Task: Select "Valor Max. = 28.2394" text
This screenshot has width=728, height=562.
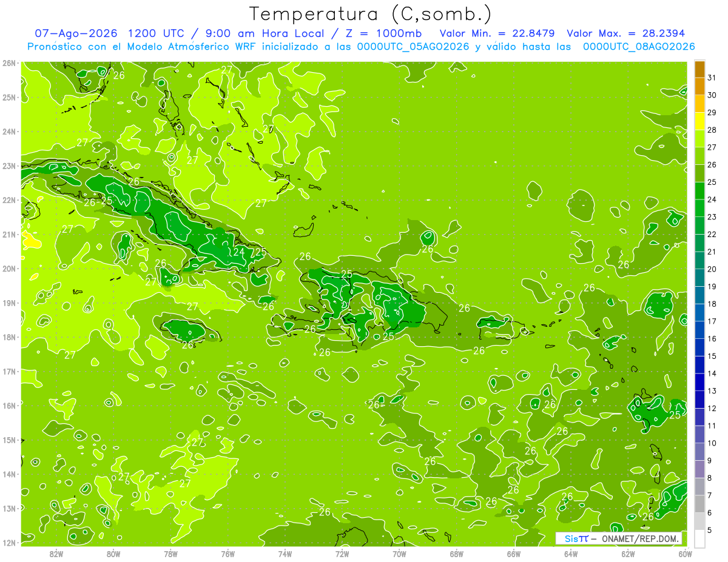Action: point(626,33)
